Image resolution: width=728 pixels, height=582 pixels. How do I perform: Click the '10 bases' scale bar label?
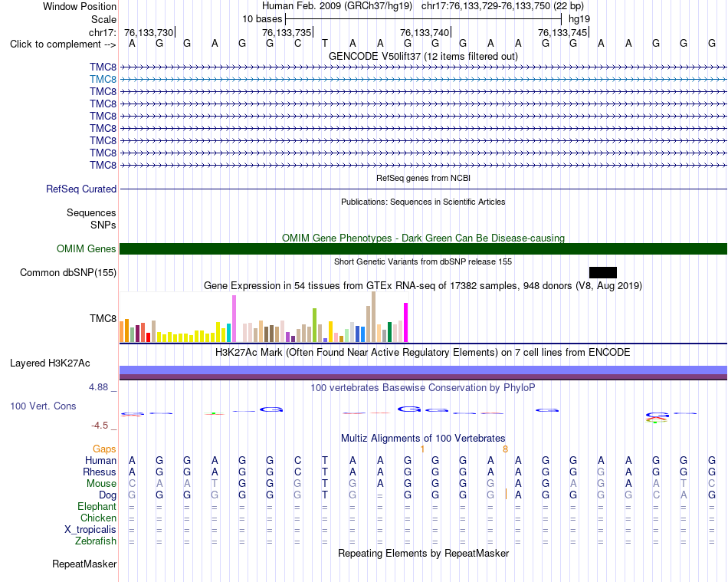pyautogui.click(x=262, y=19)
